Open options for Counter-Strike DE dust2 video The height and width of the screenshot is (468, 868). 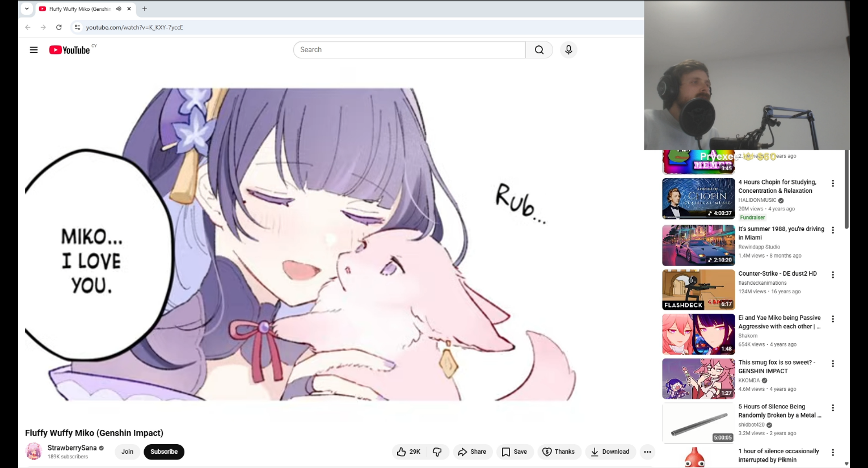(x=833, y=275)
